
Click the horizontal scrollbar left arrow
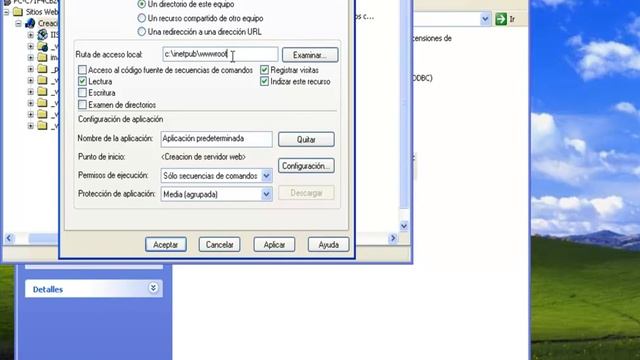click(9, 238)
